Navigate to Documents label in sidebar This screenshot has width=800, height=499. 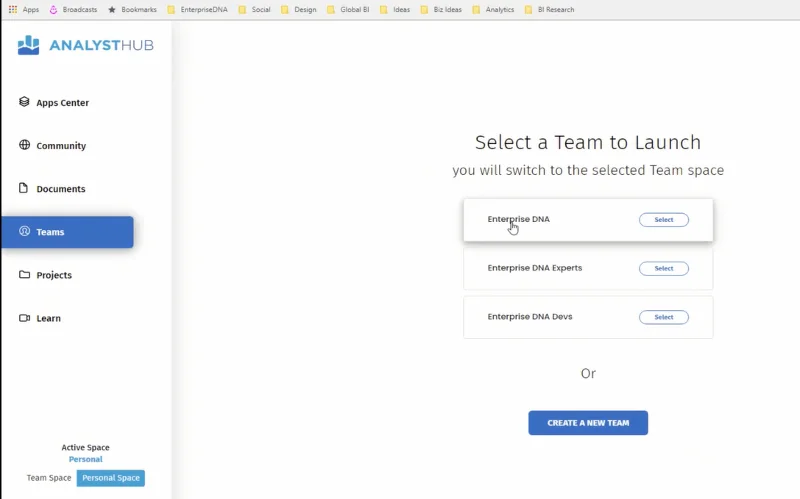click(61, 189)
